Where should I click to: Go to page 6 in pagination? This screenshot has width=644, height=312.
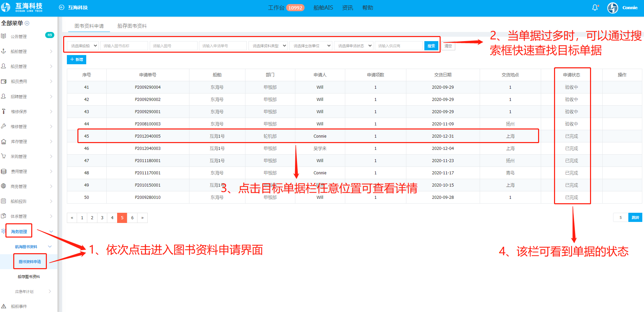[x=132, y=218]
